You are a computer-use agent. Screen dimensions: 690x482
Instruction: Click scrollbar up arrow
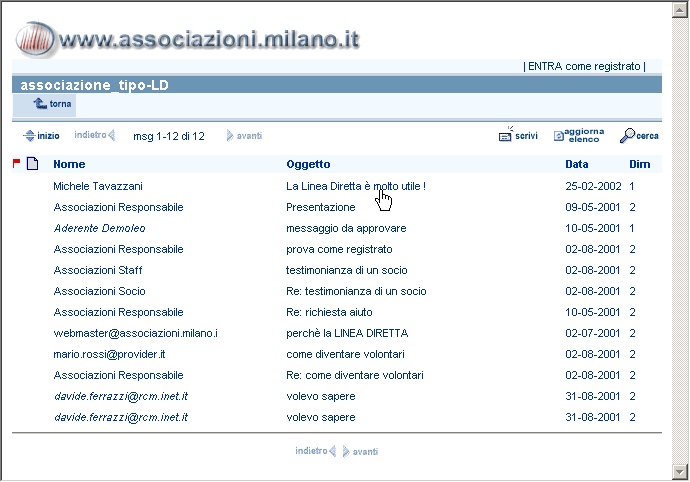[680, 10]
